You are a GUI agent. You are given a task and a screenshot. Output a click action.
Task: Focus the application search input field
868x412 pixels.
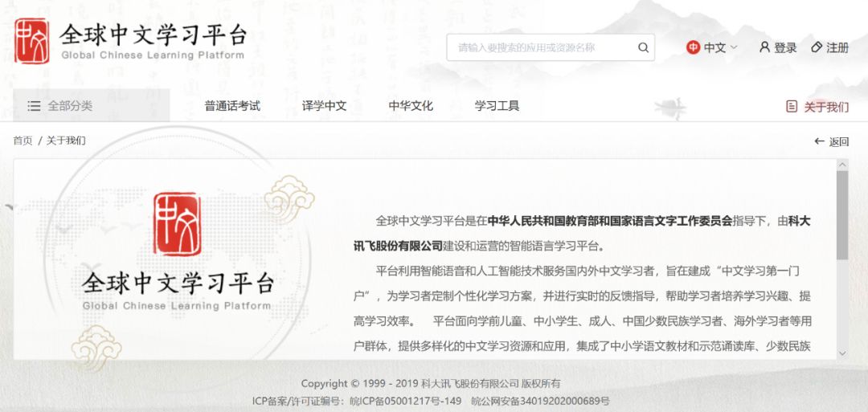point(551,47)
